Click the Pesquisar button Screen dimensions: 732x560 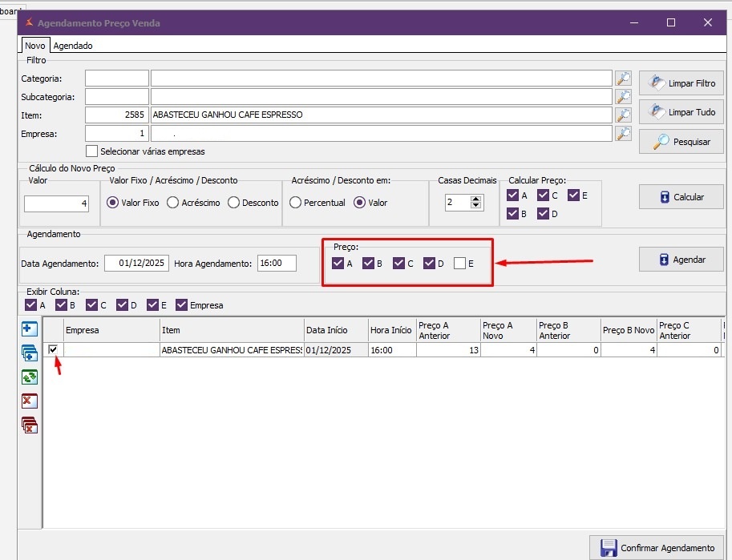pyautogui.click(x=681, y=141)
